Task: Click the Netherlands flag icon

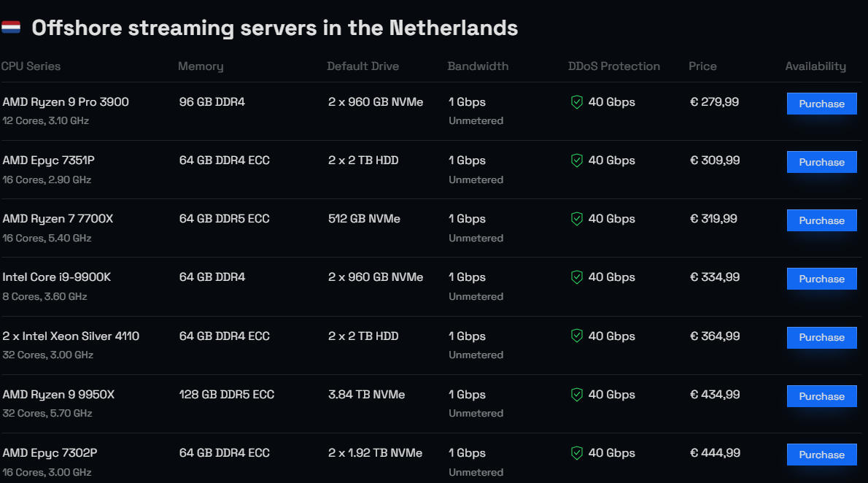Action: 11,28
